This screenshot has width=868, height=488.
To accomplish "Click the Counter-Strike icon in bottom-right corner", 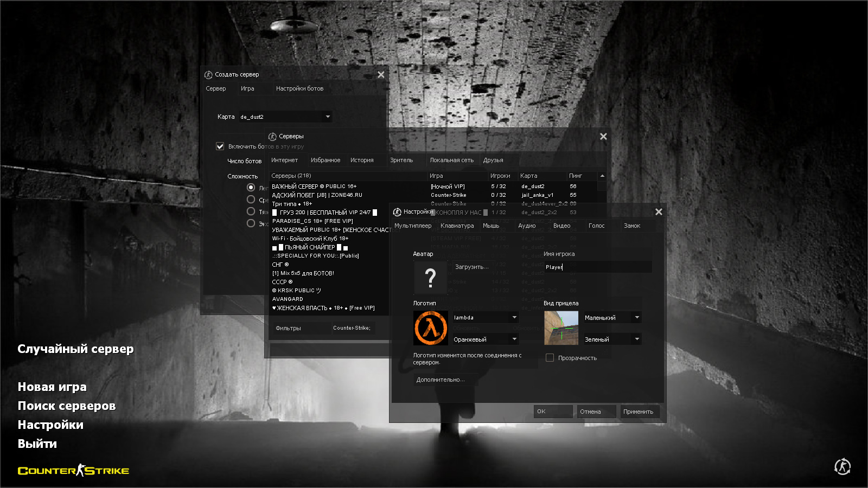I will [842, 466].
